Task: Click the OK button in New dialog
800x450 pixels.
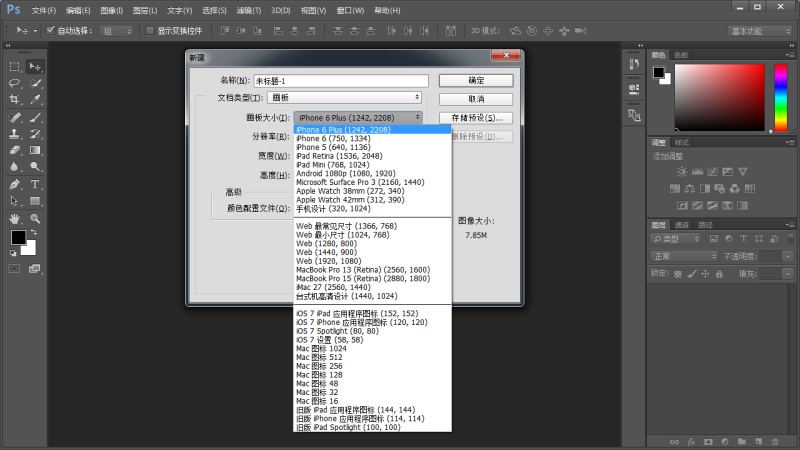Action: click(476, 81)
